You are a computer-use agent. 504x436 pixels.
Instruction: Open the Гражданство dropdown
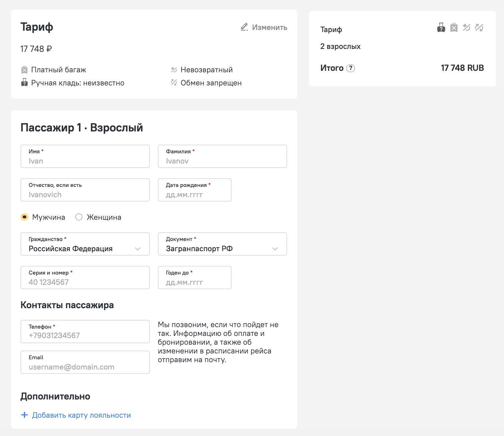[x=85, y=244]
